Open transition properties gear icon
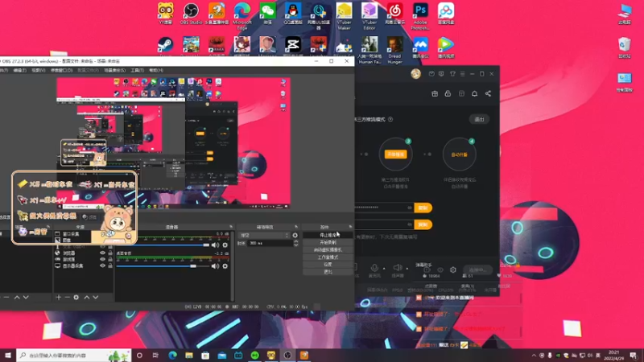Image resolution: width=644 pixels, height=362 pixels. [295, 235]
